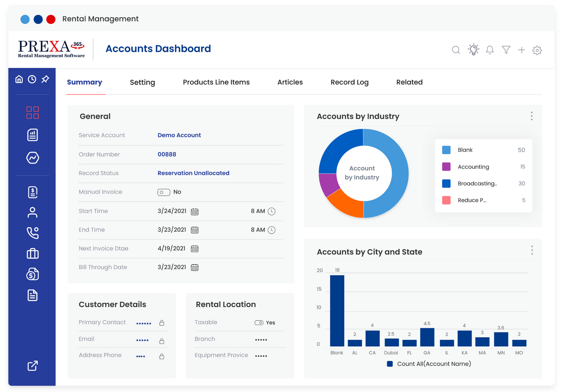Viewport: 563px width, 392px height.
Task: Click the filter icon in the top bar
Action: click(506, 50)
